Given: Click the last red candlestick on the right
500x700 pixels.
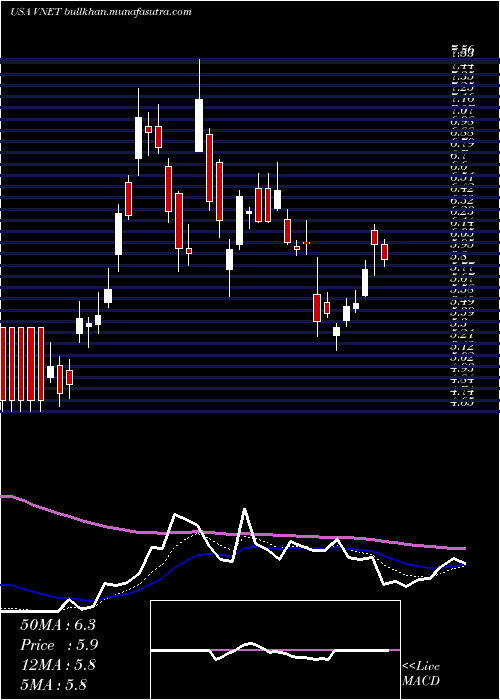Looking at the screenshot, I should [x=384, y=252].
